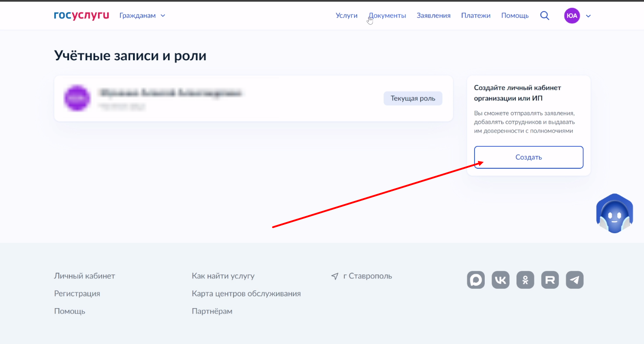Screen dimensions: 644x344
Task: Open the Max robot assistant chat
Action: point(615,214)
